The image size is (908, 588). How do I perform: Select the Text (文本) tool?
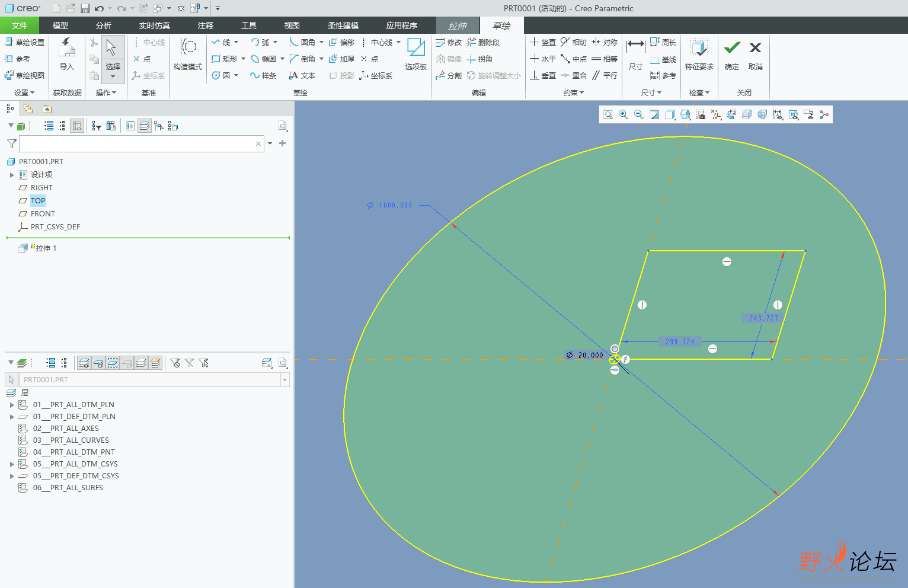pyautogui.click(x=302, y=75)
